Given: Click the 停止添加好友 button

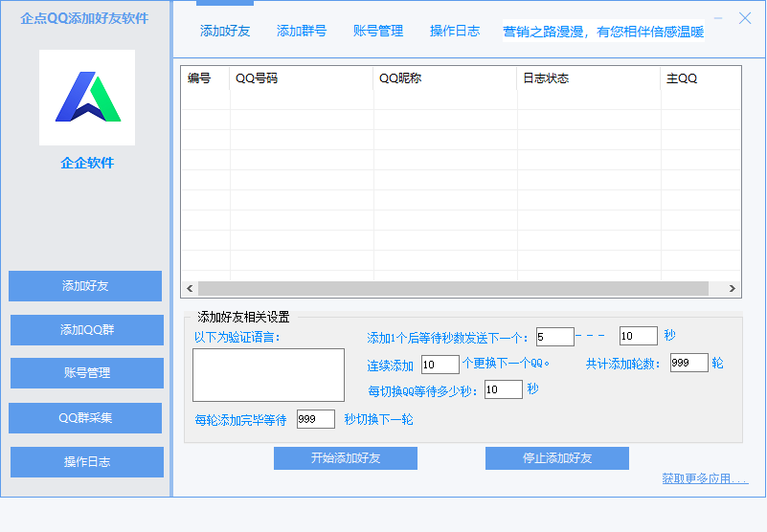Looking at the screenshot, I should coord(557,458).
